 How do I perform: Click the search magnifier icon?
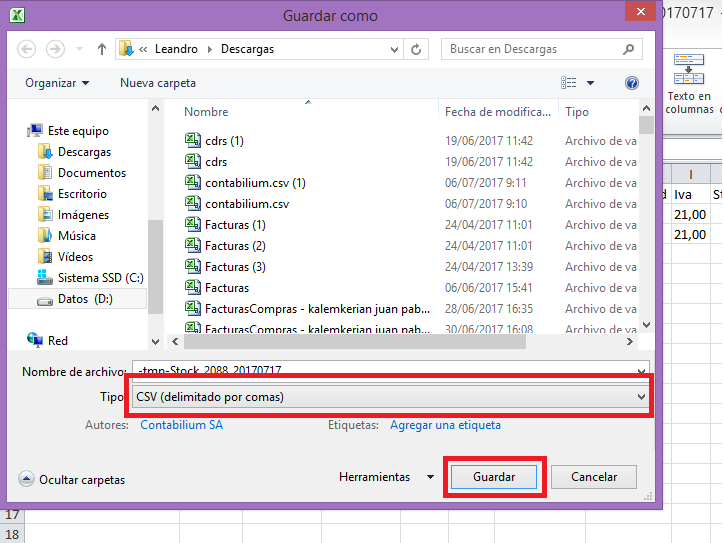coord(628,49)
